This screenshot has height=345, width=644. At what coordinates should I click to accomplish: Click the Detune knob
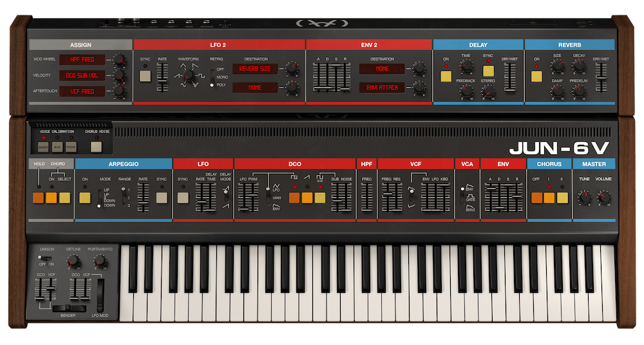[73, 261]
